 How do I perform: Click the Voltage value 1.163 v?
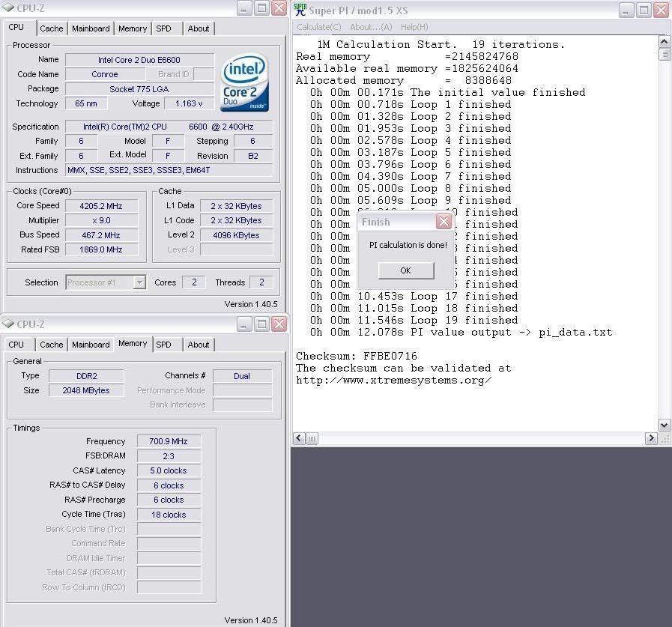tap(189, 103)
